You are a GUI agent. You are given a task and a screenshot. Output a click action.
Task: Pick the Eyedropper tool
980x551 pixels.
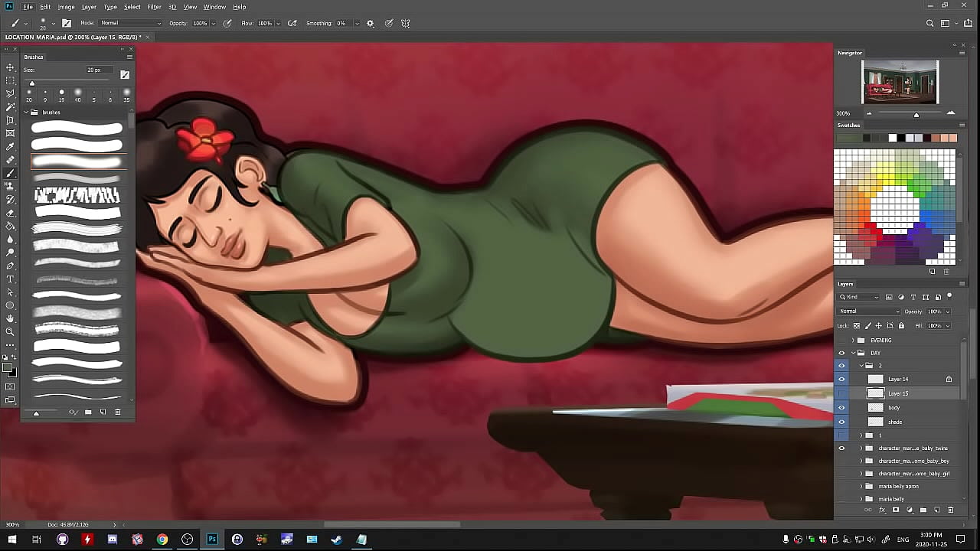(x=10, y=147)
